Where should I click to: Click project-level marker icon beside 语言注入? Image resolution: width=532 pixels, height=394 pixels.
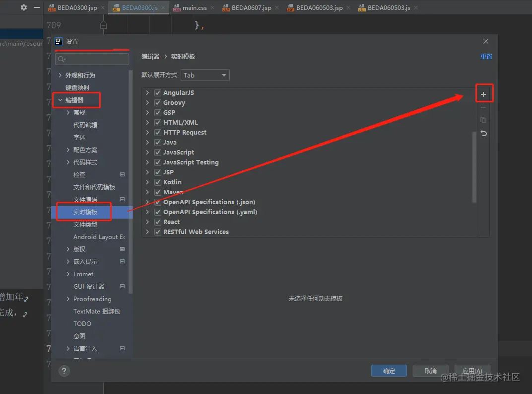click(123, 348)
